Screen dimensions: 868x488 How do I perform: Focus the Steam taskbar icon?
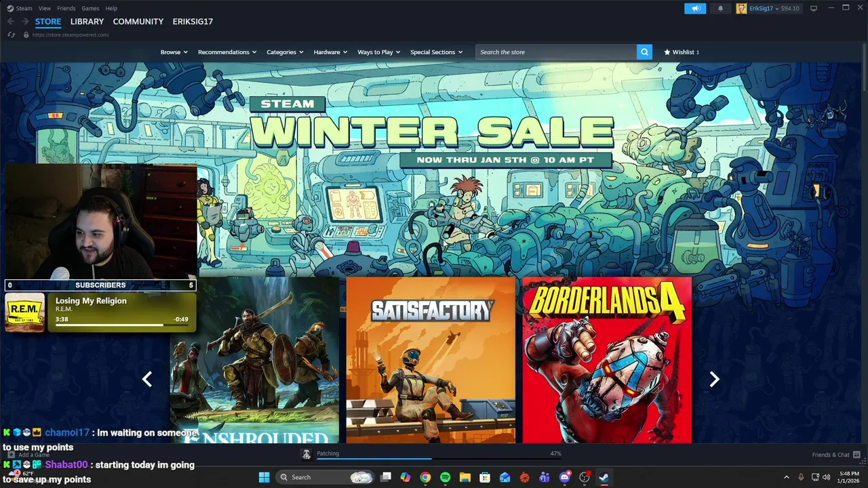pos(604,477)
